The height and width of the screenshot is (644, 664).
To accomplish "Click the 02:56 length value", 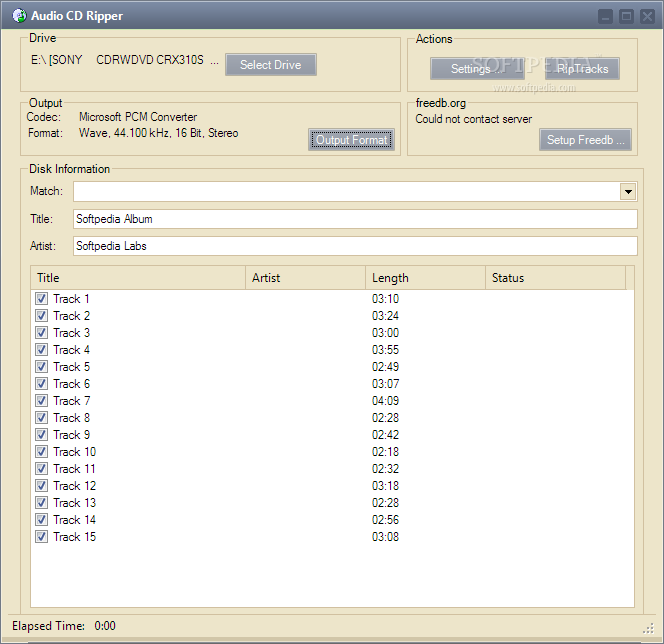I will (385, 520).
